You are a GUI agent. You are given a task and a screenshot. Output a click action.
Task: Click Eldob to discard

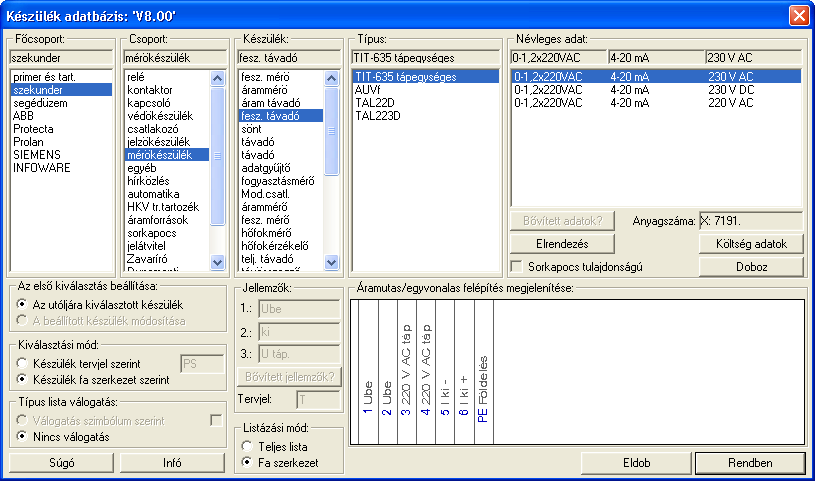[x=636, y=463]
